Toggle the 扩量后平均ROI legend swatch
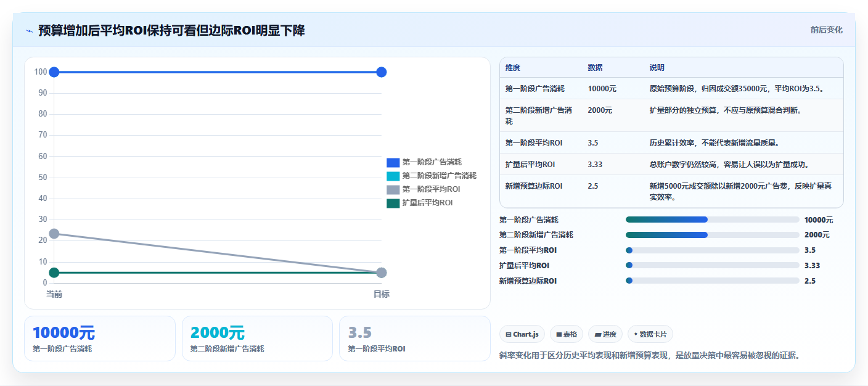868x386 pixels. pos(393,203)
